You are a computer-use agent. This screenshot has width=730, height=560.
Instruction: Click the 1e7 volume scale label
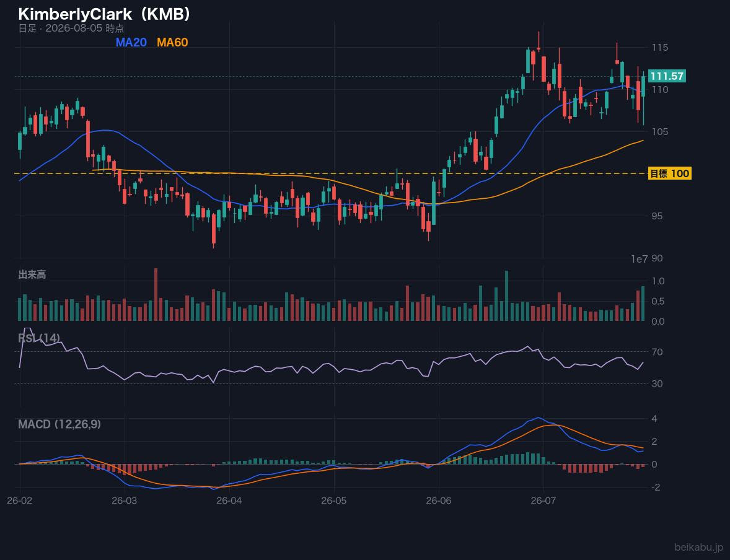coord(640,259)
